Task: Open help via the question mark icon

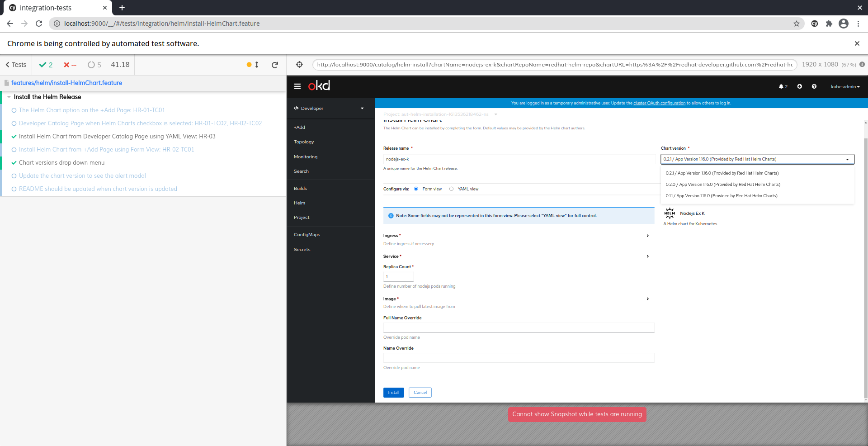Action: pos(814,86)
